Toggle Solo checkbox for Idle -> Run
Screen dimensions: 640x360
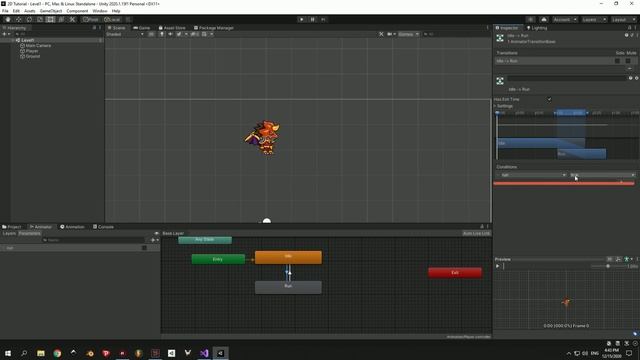point(618,61)
